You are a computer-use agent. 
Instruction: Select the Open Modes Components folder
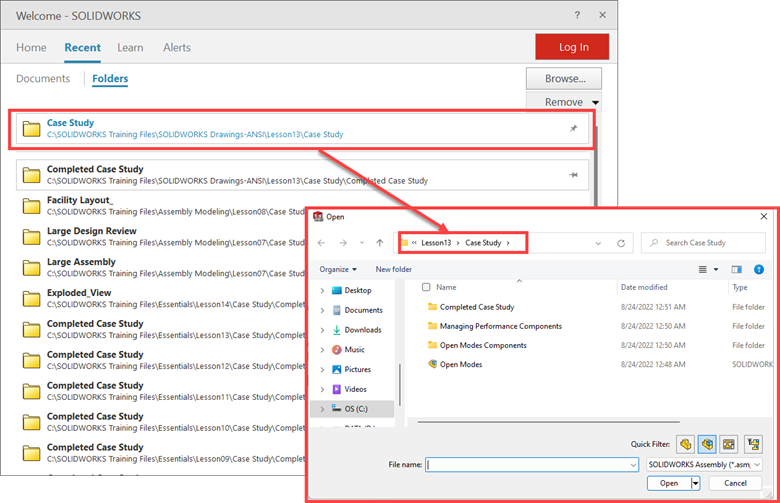coord(477,345)
